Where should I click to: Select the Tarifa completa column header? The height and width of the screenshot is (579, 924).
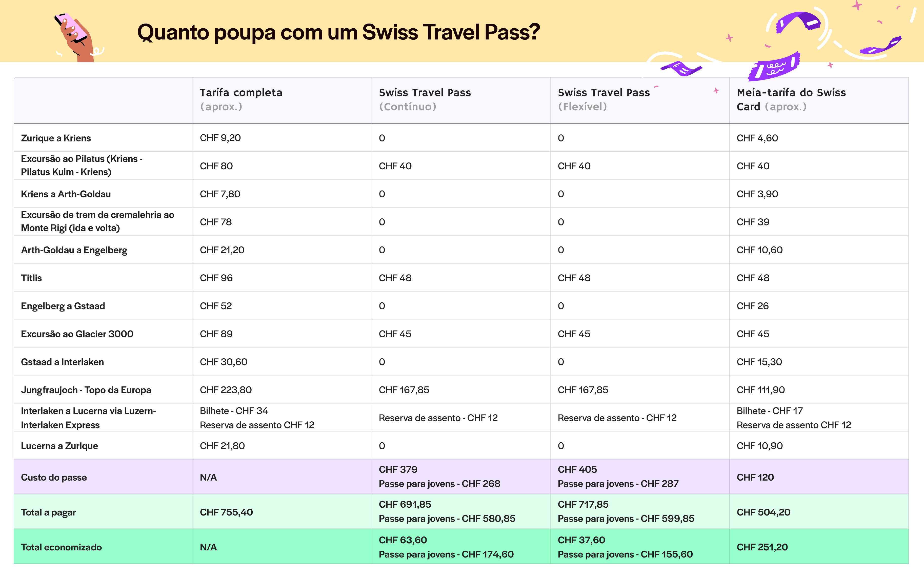241,99
